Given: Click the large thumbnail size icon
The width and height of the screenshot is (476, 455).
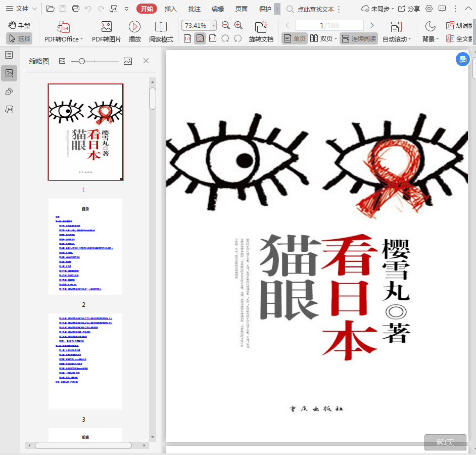Looking at the screenshot, I should [128, 61].
